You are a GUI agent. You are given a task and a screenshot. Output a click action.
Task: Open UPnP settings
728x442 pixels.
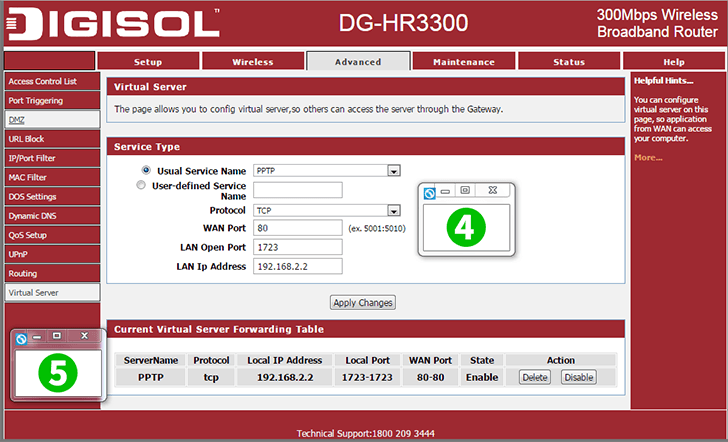[52, 254]
